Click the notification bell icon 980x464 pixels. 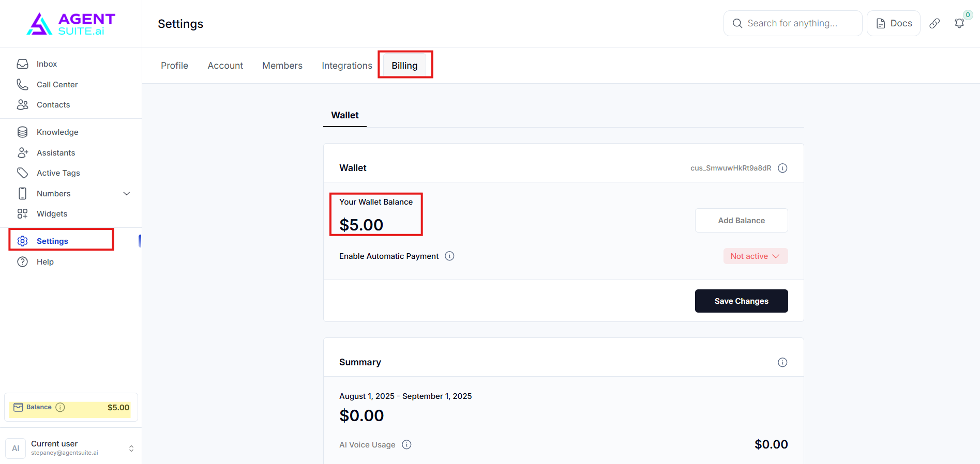(959, 23)
